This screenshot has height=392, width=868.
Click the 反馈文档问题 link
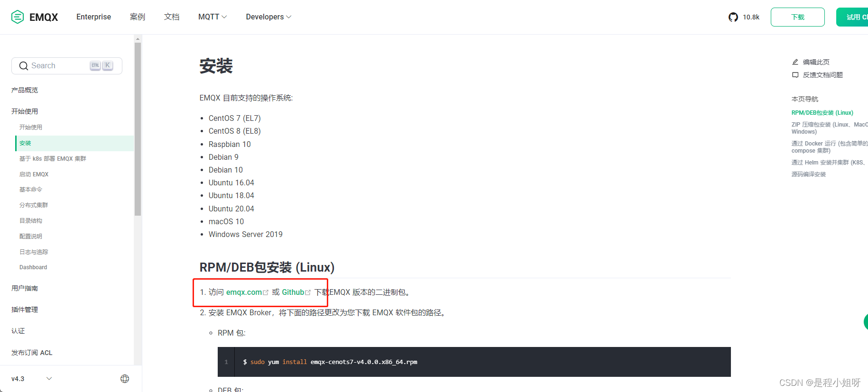pos(822,75)
